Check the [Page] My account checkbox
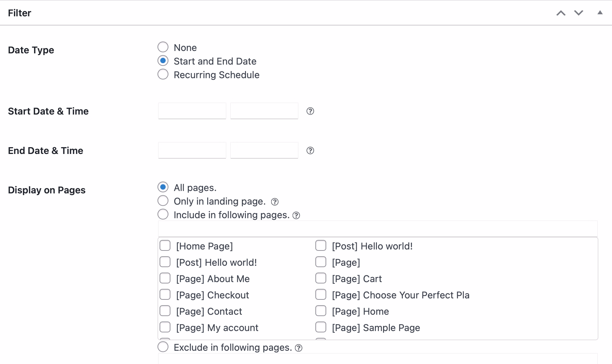 click(x=165, y=327)
